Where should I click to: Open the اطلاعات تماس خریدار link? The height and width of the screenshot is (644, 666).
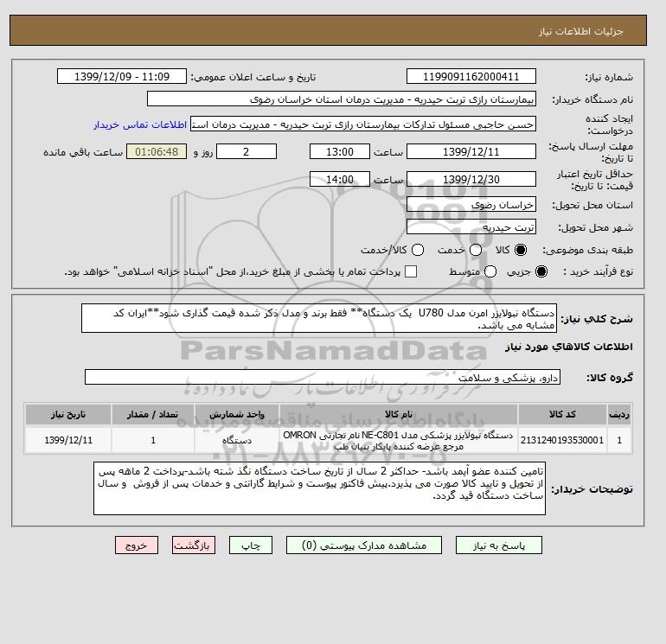click(x=140, y=124)
